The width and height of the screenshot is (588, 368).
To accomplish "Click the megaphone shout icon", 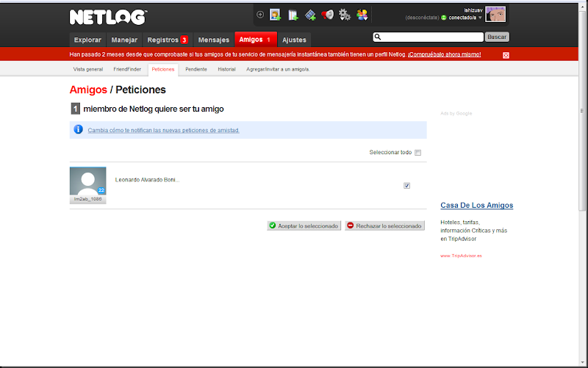I will [x=327, y=15].
